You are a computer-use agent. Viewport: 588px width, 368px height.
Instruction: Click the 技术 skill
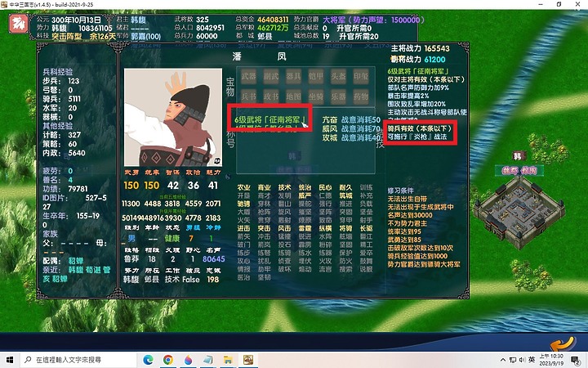click(284, 187)
